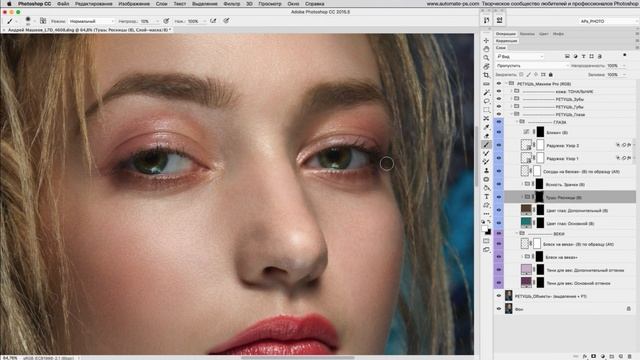Select the Crop tool
Image resolution: width=640 pixels, height=360 pixels.
486,75
